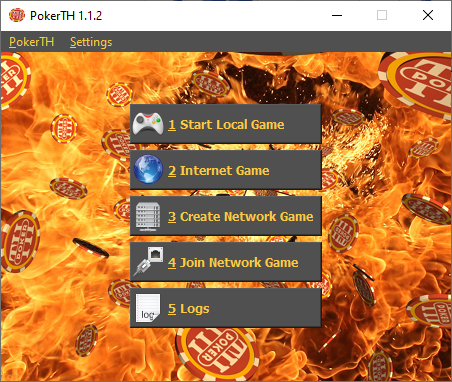Pick "4 Join Network Game" text
The height and width of the screenshot is (382, 452).
(x=233, y=263)
